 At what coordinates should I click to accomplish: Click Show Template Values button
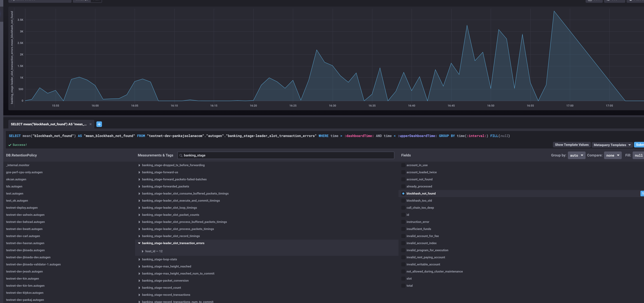572,145
